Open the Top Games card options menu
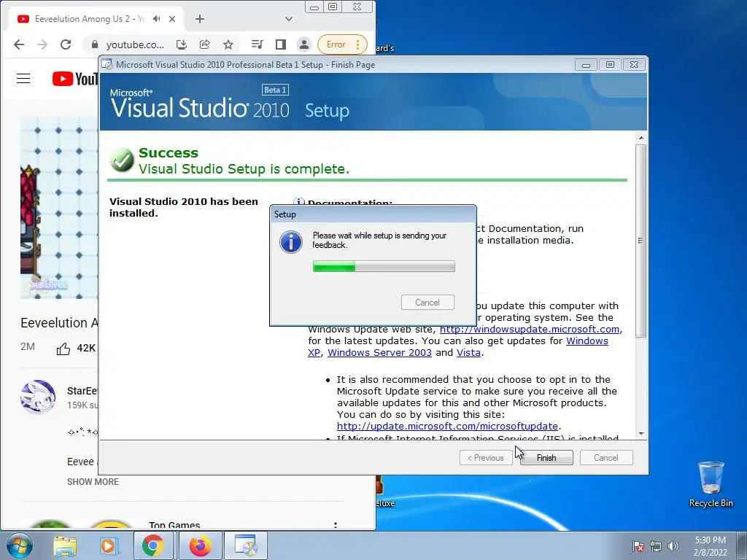 [x=336, y=525]
